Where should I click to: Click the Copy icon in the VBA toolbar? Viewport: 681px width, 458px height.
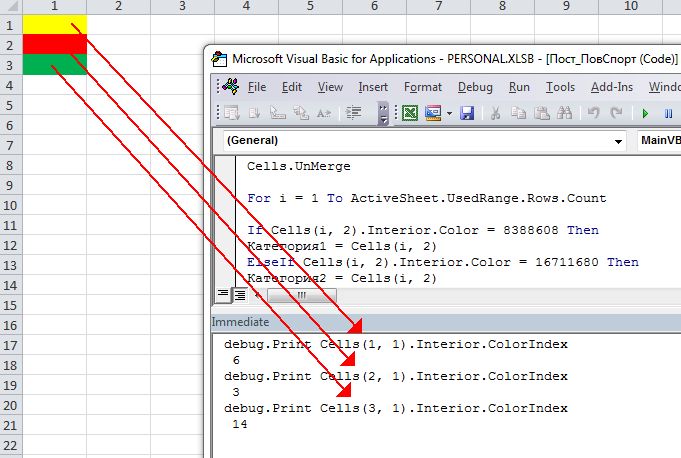pyautogui.click(x=518, y=113)
